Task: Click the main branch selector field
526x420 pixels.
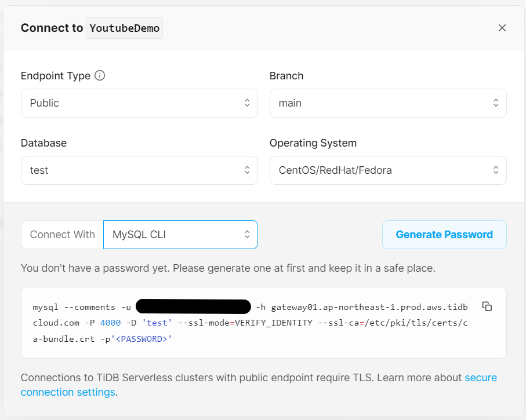Action: point(388,103)
